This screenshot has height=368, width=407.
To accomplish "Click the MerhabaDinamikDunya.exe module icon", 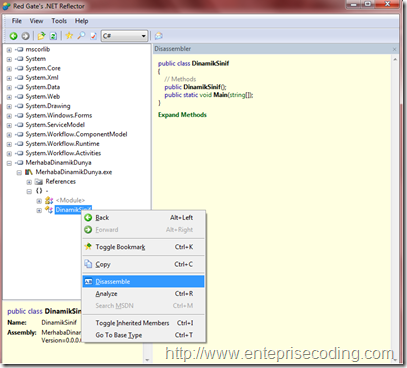I will tap(29, 172).
